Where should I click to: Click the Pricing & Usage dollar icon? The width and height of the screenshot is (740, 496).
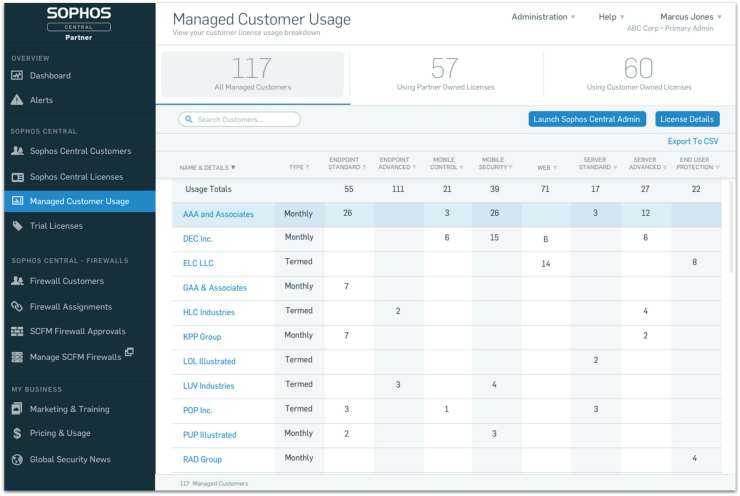tap(17, 433)
